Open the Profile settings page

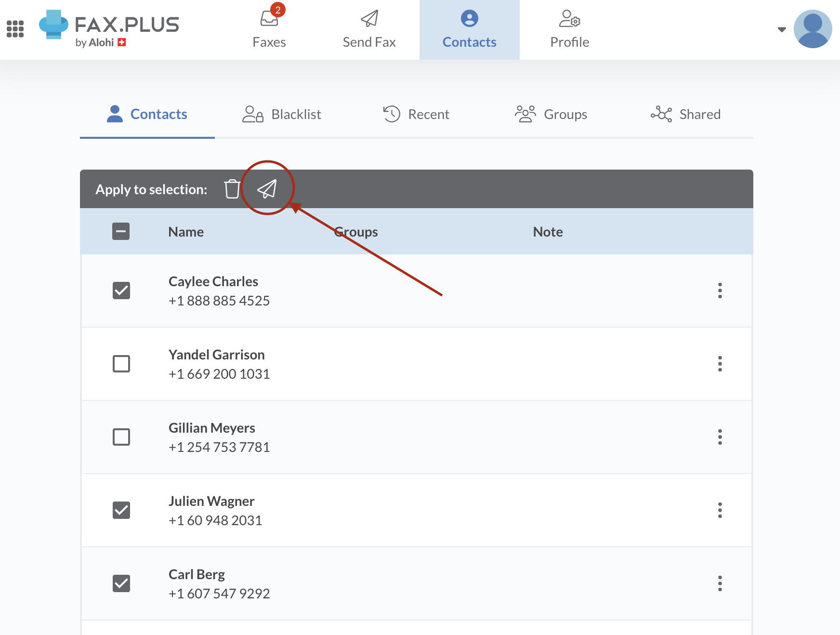(569, 29)
